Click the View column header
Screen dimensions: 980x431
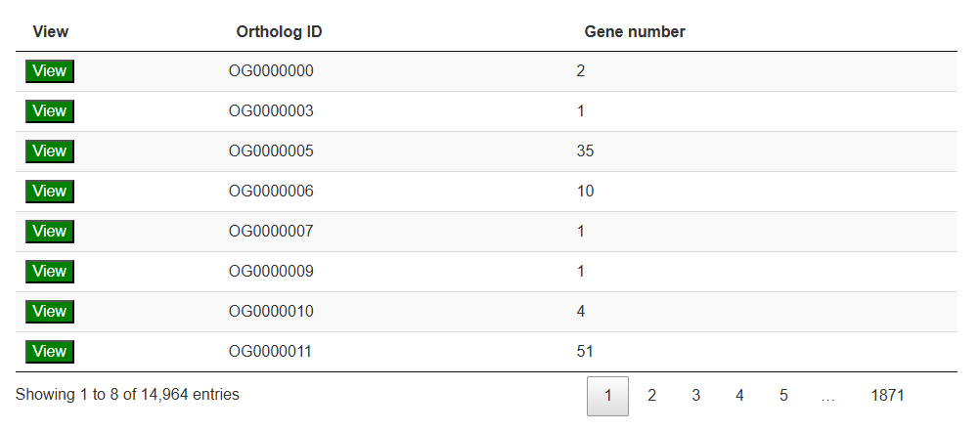point(51,31)
